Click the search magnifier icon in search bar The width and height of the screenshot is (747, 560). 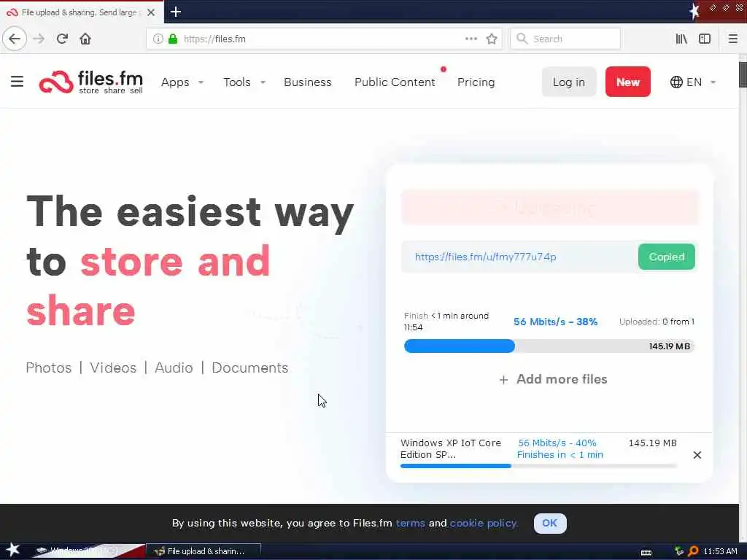click(522, 39)
